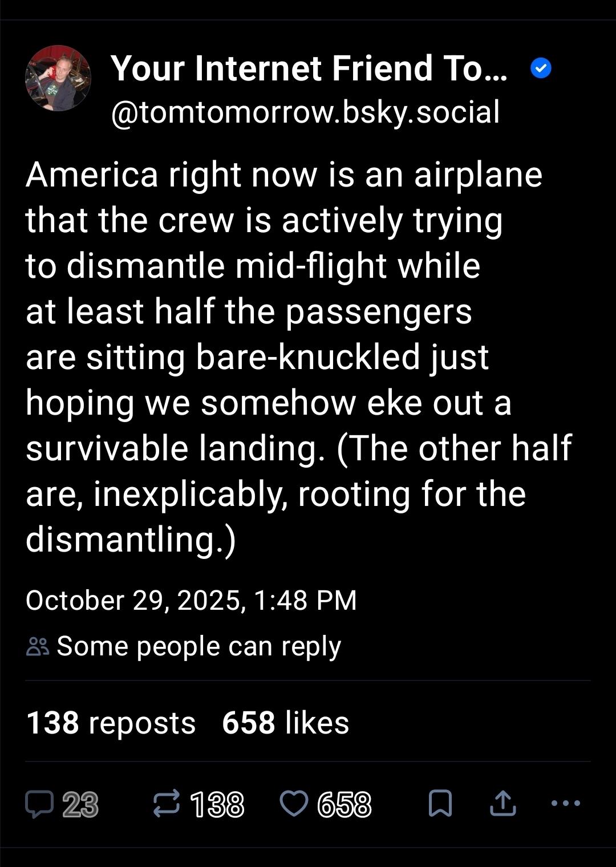Open the Your Internet Friend display name
This screenshot has width=616, height=867.
point(309,68)
